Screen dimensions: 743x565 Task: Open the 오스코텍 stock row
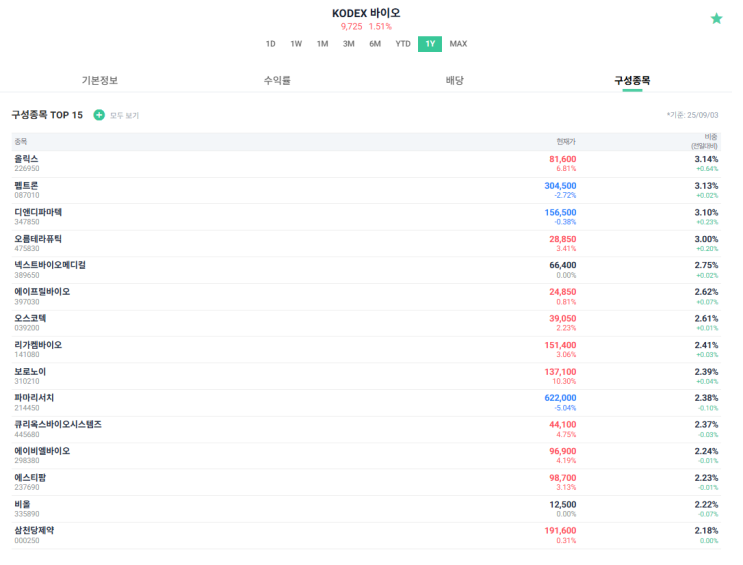pos(366,323)
